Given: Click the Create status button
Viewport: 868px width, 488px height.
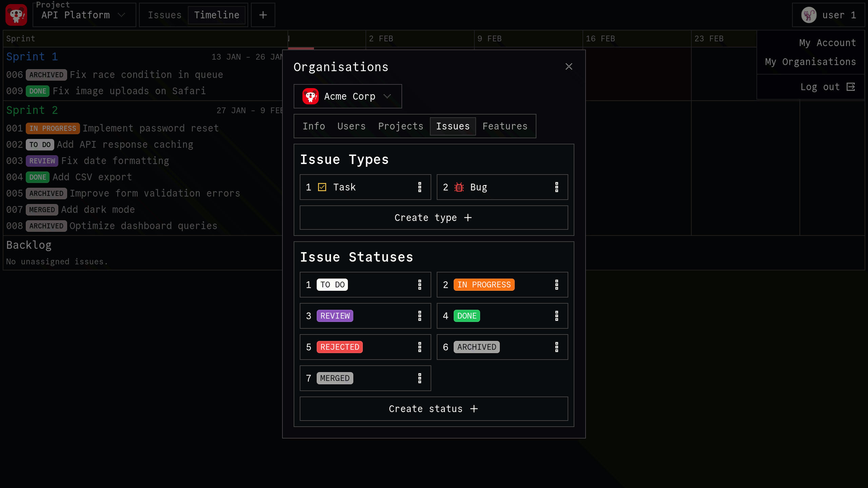Looking at the screenshot, I should click(433, 409).
